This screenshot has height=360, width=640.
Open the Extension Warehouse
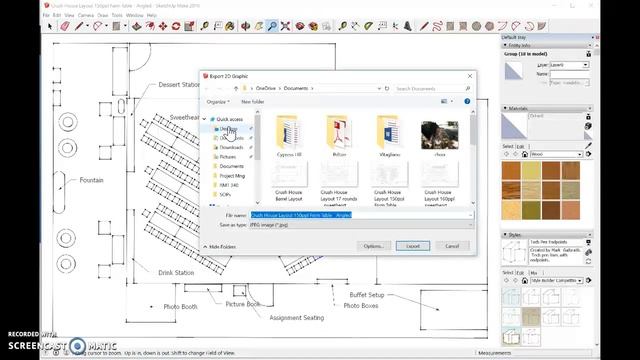point(313,27)
